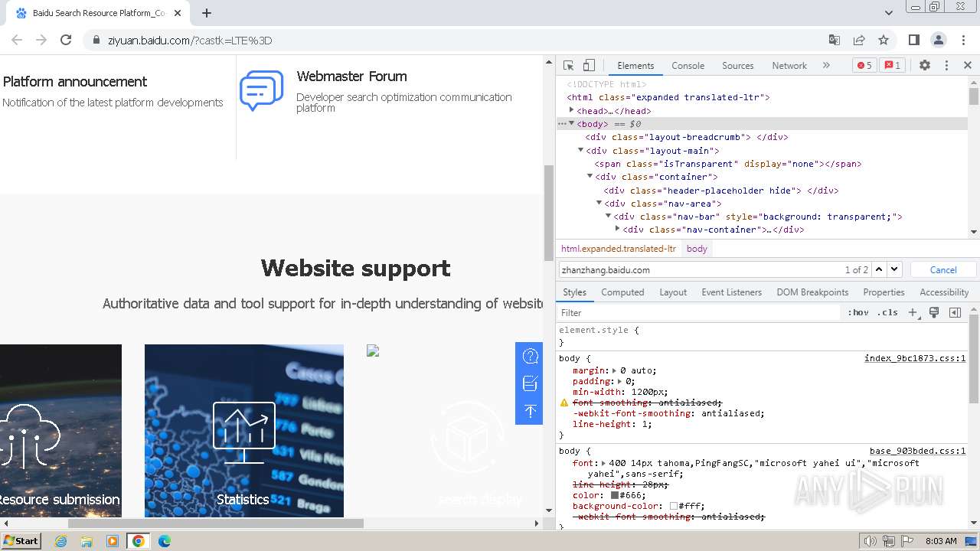This screenshot has height=551, width=980.
Task: Jump to previous search result arrow
Action: (879, 269)
